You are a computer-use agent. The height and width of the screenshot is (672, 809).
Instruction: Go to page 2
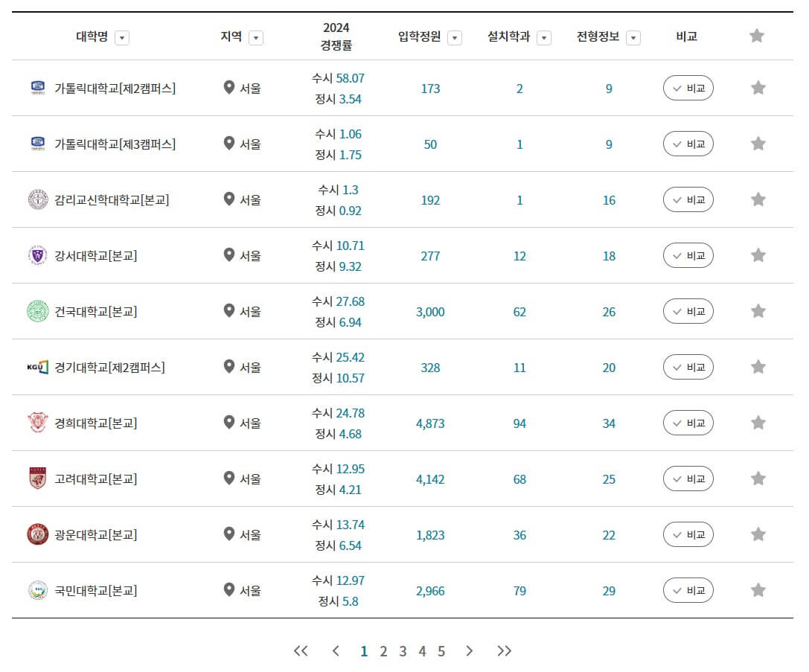coord(383,651)
